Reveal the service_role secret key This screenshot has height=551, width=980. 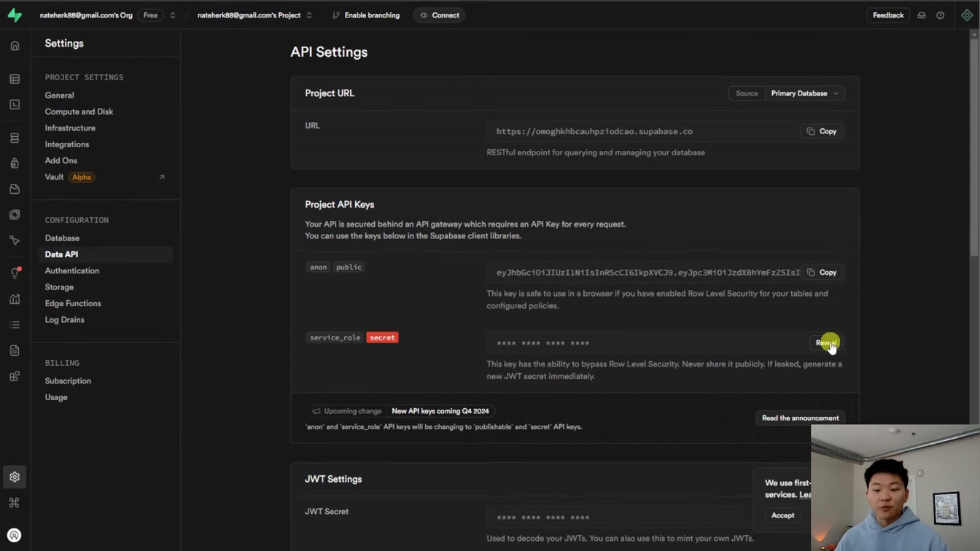point(825,343)
